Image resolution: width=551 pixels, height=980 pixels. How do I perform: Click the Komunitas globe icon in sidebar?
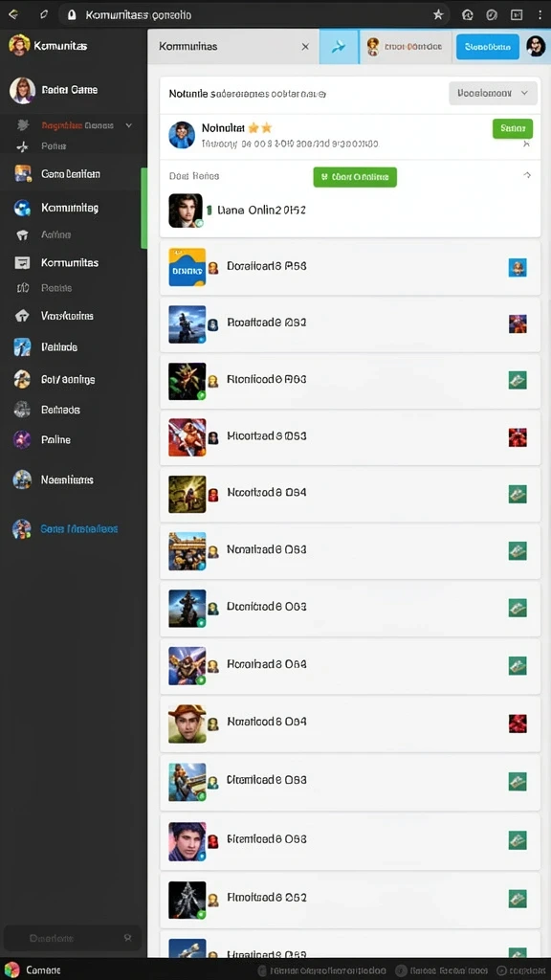[x=23, y=208]
